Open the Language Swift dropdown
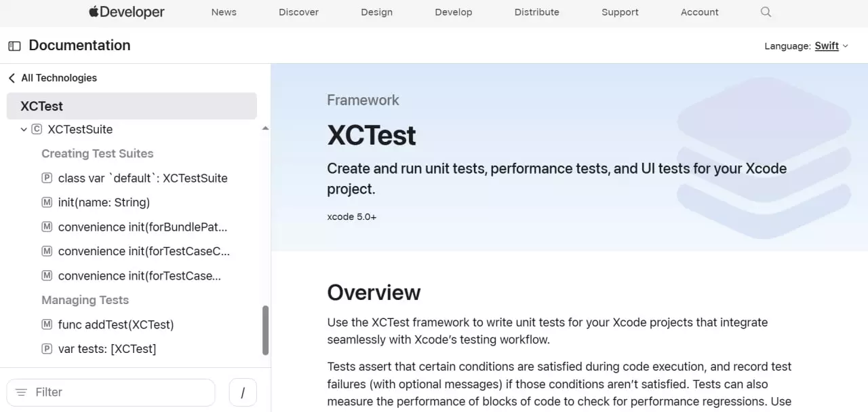The image size is (868, 412). pyautogui.click(x=831, y=45)
